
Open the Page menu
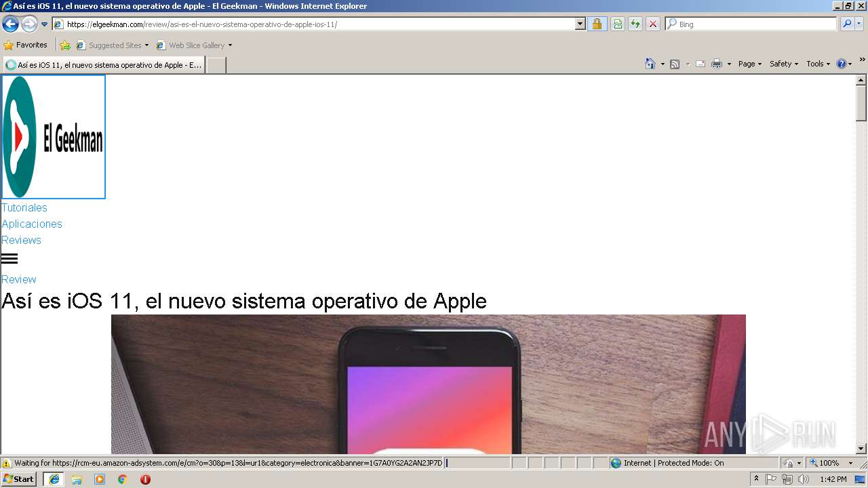tap(750, 64)
